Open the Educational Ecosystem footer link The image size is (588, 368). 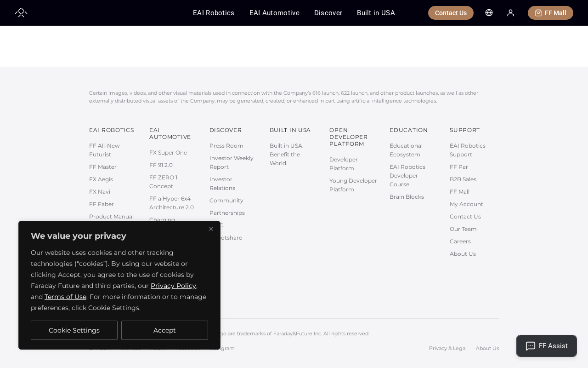pyautogui.click(x=406, y=150)
